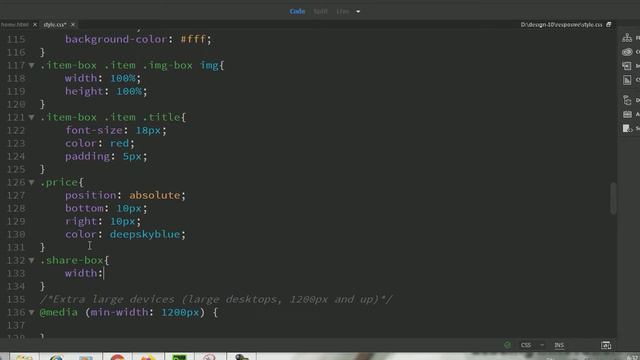Open the Insert panel icon

pyautogui.click(x=627, y=66)
